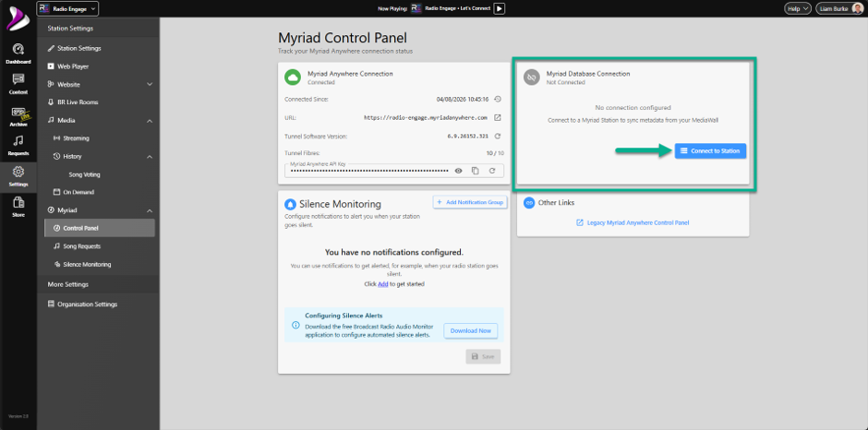
Task: Open the Store section
Action: click(18, 207)
